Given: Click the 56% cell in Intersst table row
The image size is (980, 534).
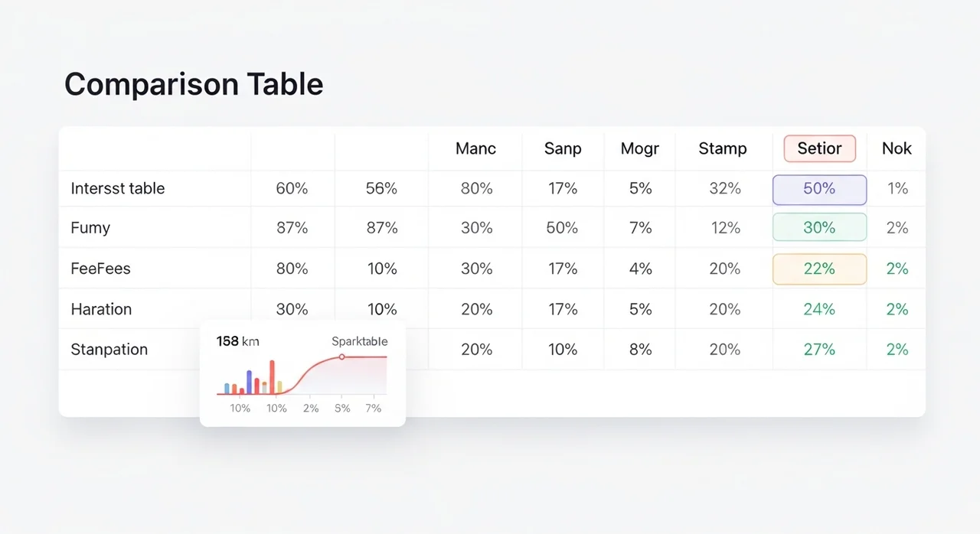Looking at the screenshot, I should coord(381,188).
